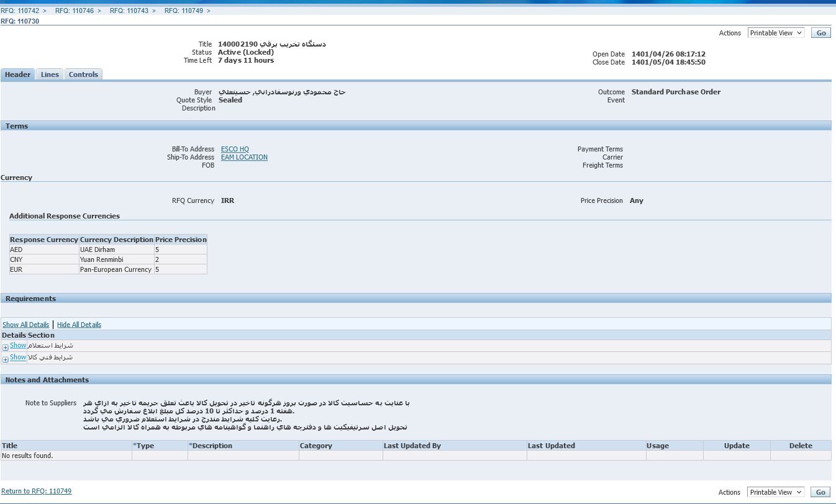836x504 pixels.
Task: Select the Yuan Renminbi description cell
Action: tap(117, 259)
